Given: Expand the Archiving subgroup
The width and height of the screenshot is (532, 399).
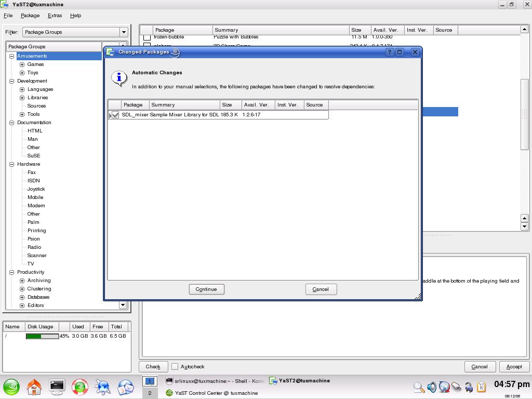Looking at the screenshot, I should [22, 281].
